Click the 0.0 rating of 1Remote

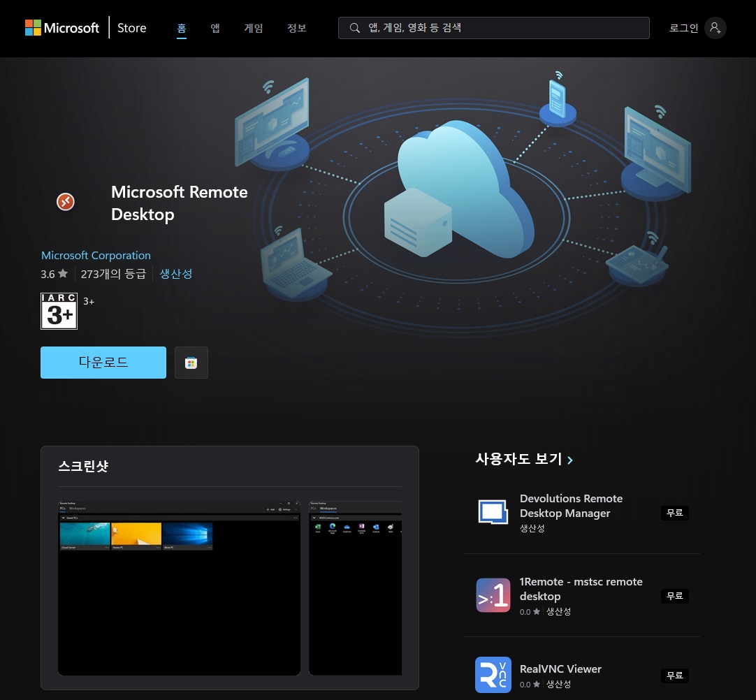[530, 611]
